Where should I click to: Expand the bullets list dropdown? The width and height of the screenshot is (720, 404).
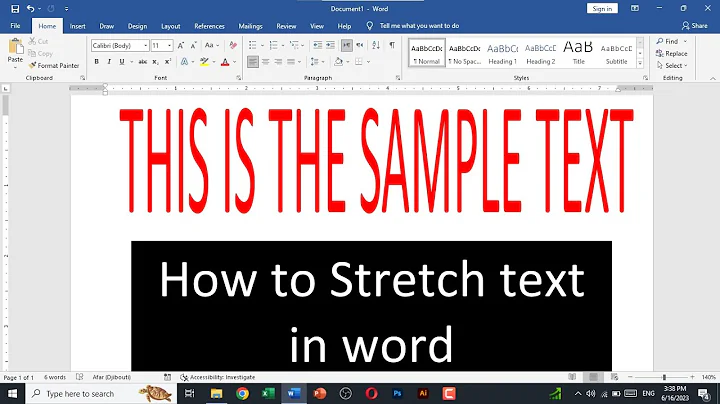(262, 45)
